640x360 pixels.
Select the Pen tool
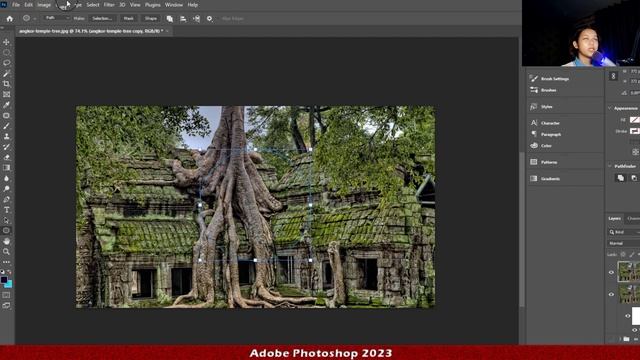[6, 200]
